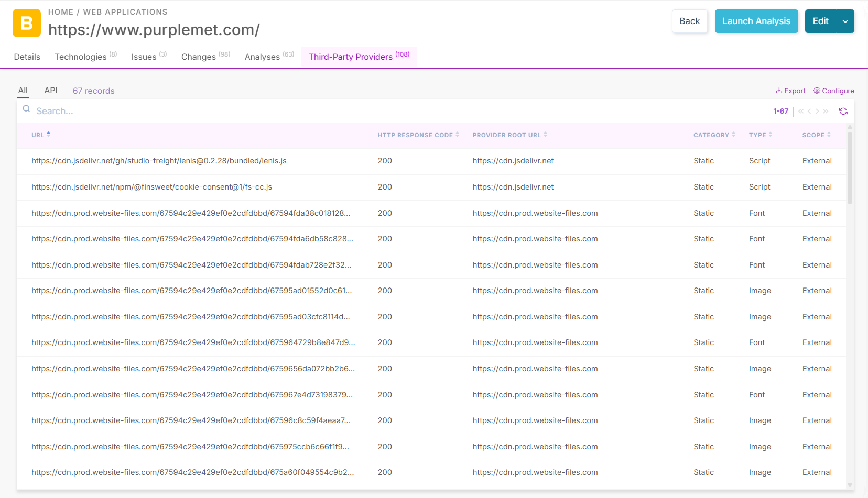Click URL ending 675975ccb6c66f1f9...
The image size is (868, 498).
pyautogui.click(x=190, y=447)
